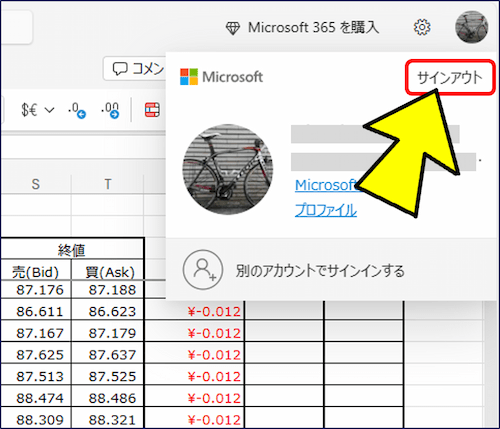This screenshot has height=429, width=500.
Task: Click the large bicycle profile picture
Action: (228, 169)
